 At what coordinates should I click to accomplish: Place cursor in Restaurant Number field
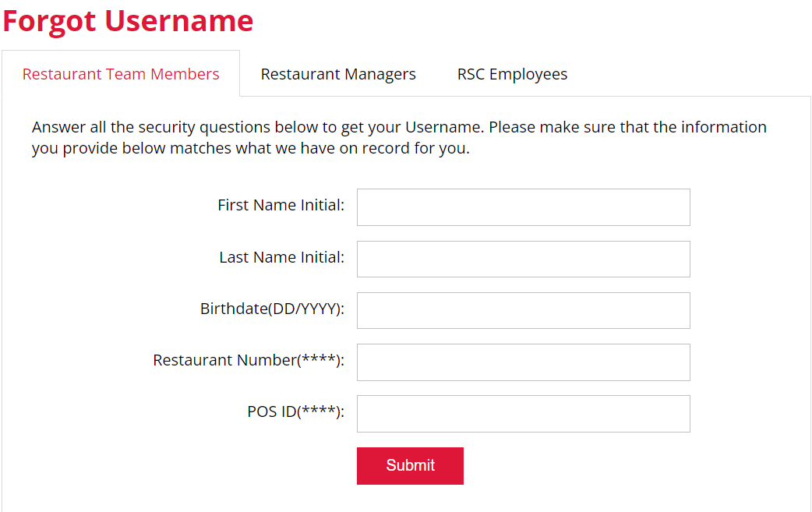pyautogui.click(x=523, y=362)
